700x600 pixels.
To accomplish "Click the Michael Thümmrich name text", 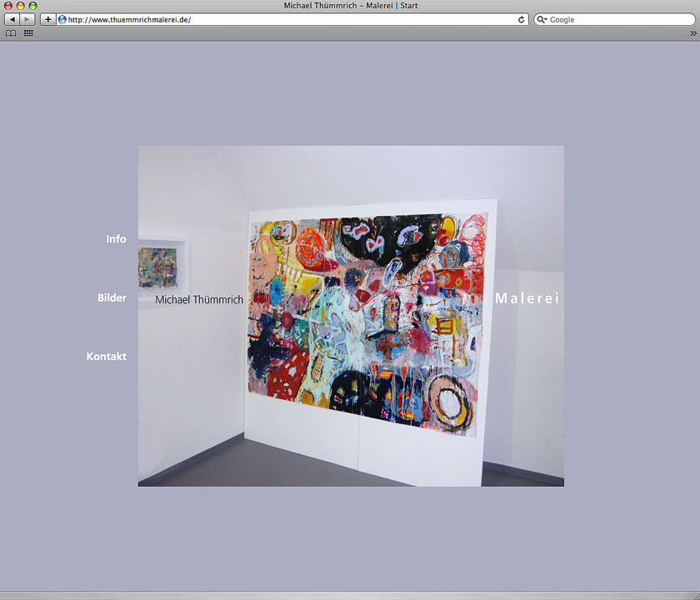I will pos(199,299).
